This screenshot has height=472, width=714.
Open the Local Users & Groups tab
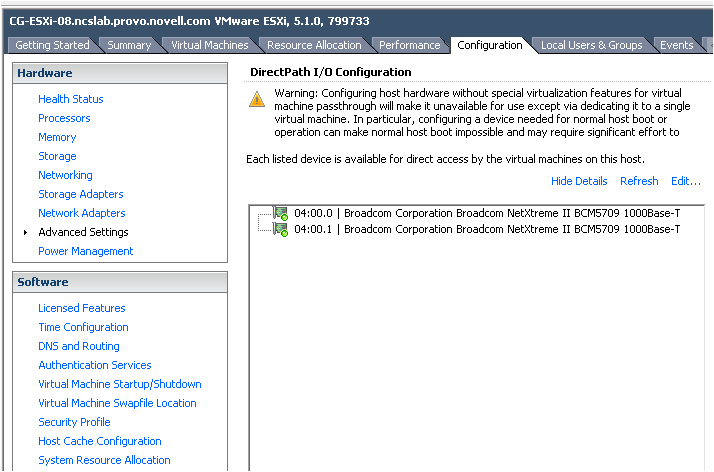[592, 45]
